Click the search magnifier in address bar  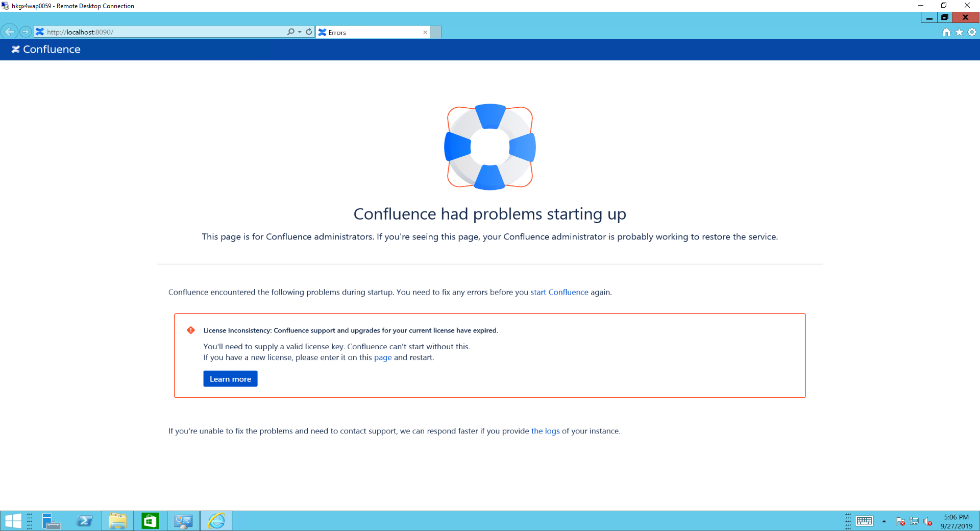click(290, 32)
